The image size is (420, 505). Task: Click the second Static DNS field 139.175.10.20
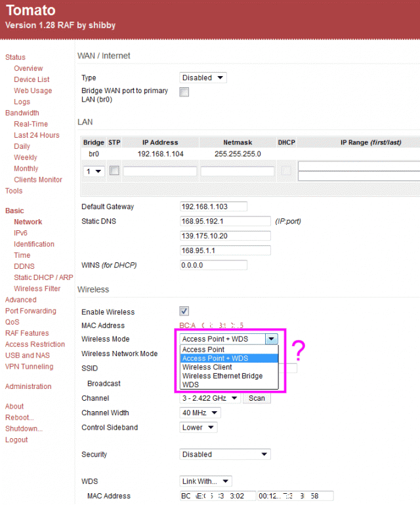[x=225, y=235]
